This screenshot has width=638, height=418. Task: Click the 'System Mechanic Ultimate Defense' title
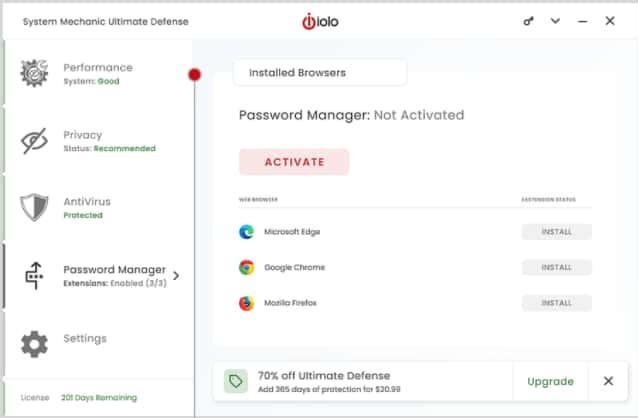(106, 22)
